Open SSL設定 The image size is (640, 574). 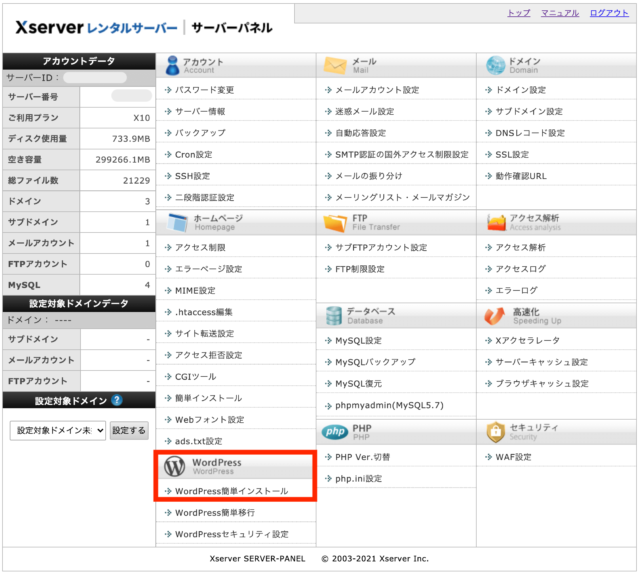pos(512,154)
